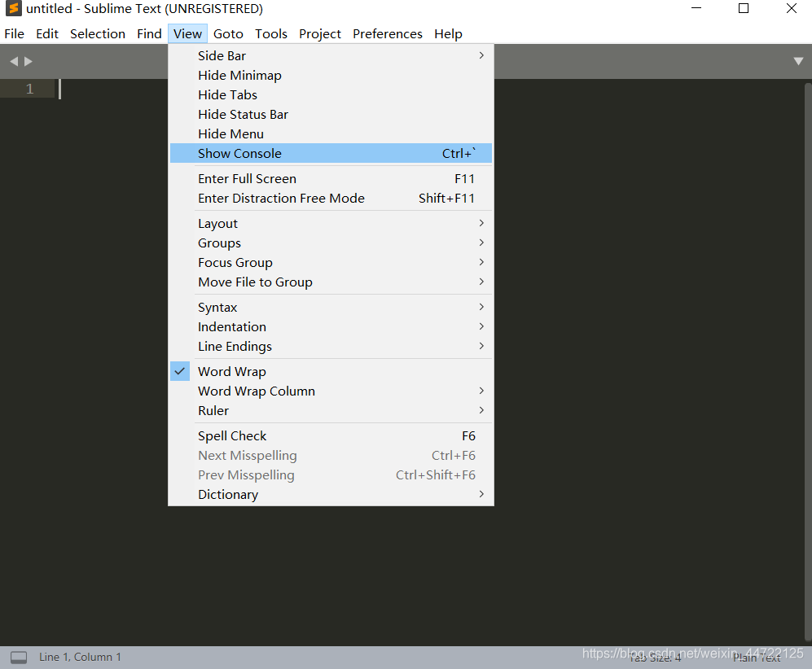
Task: Open the Edit menu
Action: pos(47,33)
